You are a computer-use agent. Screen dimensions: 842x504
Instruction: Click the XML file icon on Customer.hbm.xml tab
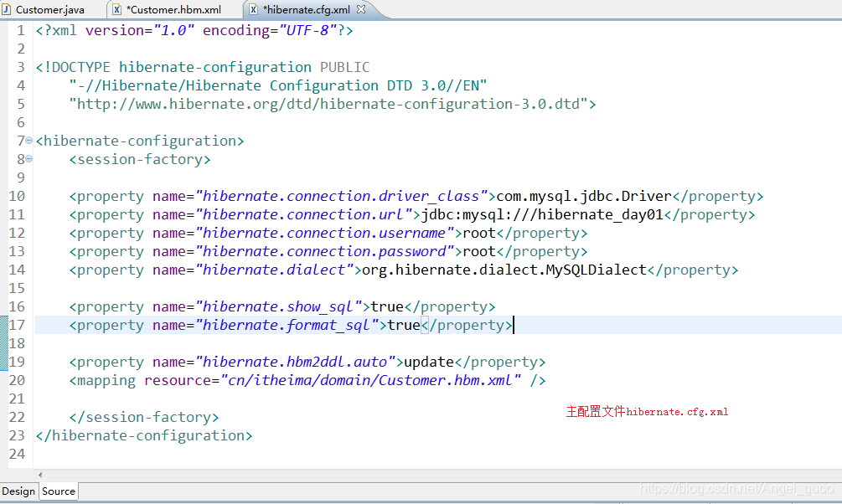click(x=116, y=10)
